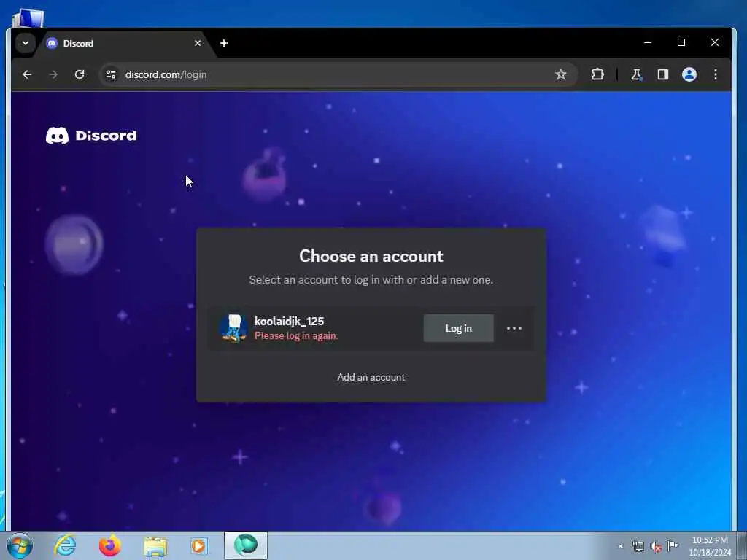This screenshot has width=747, height=560.
Task: Toggle the browser side panel icon
Action: (x=662, y=74)
